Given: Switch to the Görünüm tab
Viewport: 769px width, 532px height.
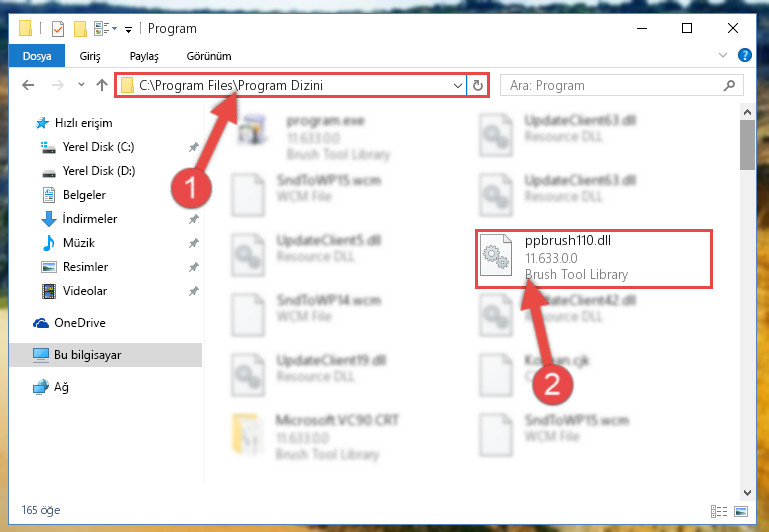Looking at the screenshot, I should tap(208, 56).
